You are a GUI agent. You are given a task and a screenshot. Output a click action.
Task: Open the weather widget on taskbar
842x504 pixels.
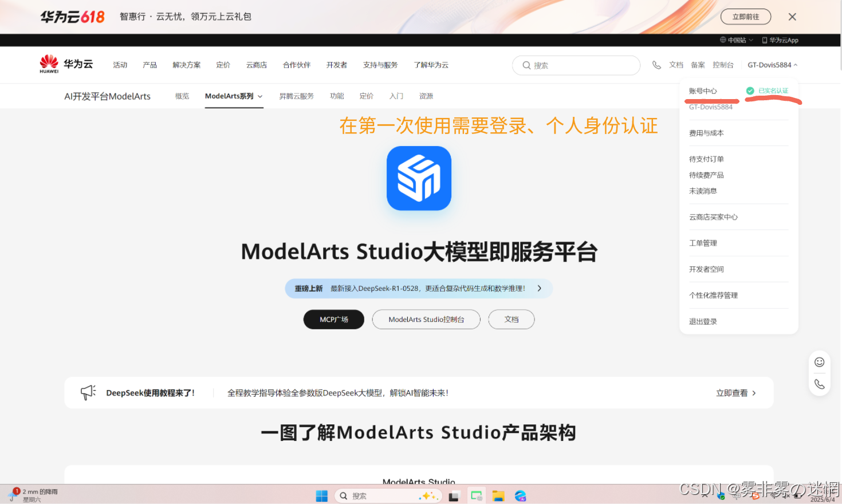(x=32, y=495)
